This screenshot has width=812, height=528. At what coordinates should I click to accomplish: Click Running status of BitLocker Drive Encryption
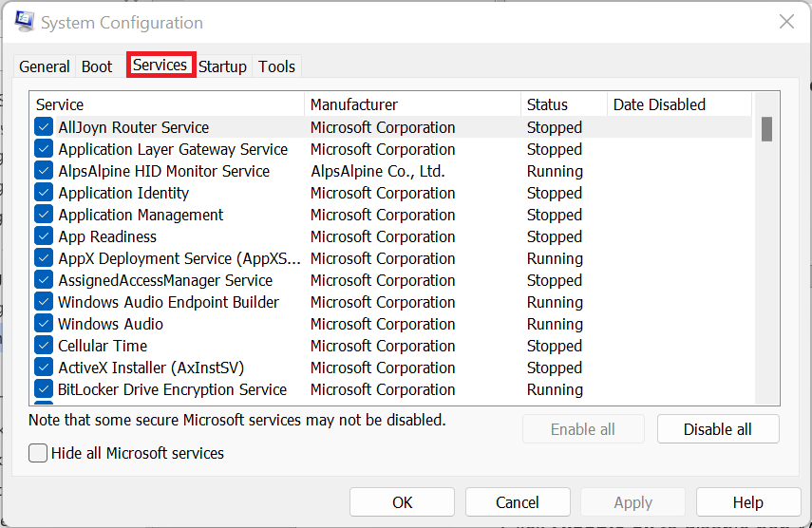[x=556, y=389]
